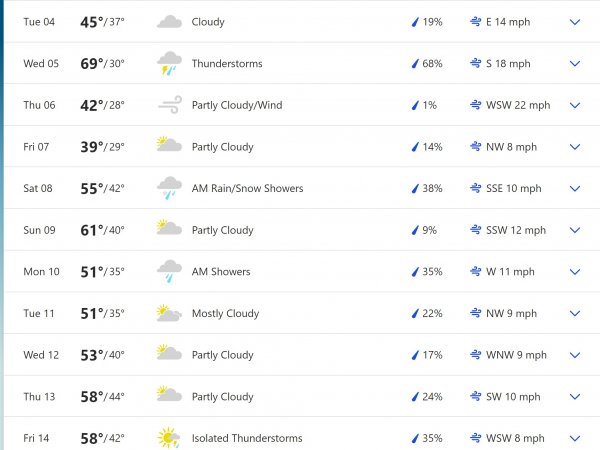Click the AM Rain/Snow Showers description
This screenshot has width=600, height=450.
point(247,188)
